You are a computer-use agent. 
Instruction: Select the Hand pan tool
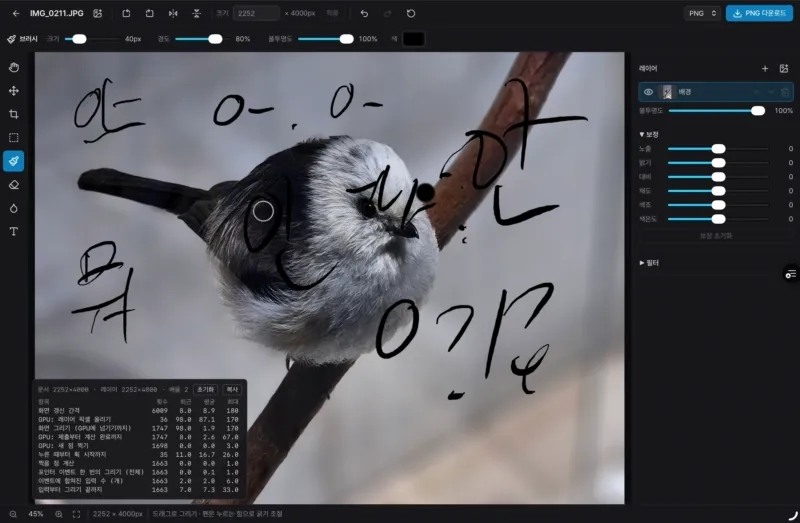14,67
